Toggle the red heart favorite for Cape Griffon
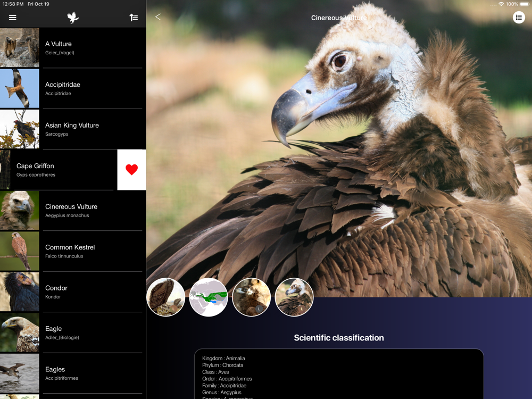The width and height of the screenshot is (532, 399). click(131, 170)
